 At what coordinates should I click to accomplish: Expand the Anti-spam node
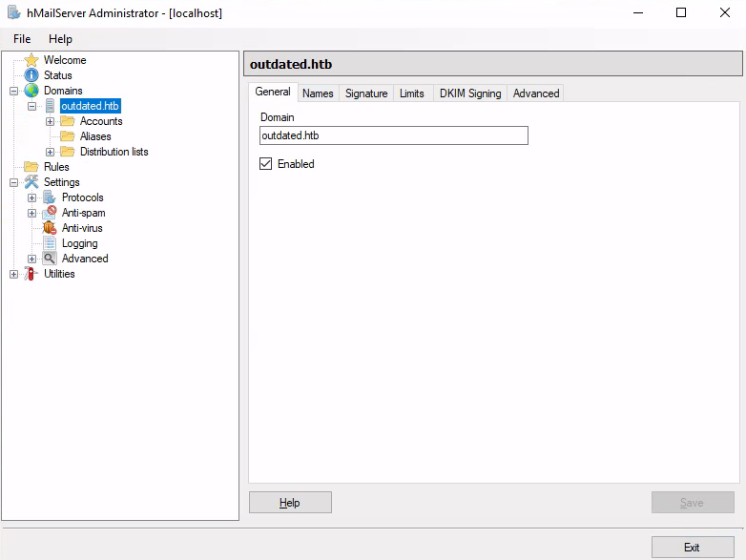(31, 213)
